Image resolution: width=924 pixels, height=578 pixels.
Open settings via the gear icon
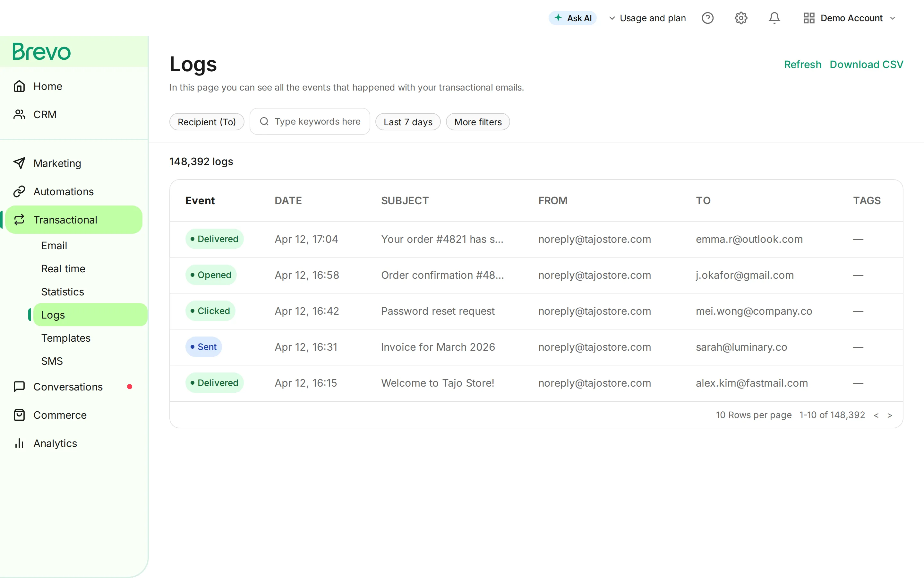click(x=741, y=18)
